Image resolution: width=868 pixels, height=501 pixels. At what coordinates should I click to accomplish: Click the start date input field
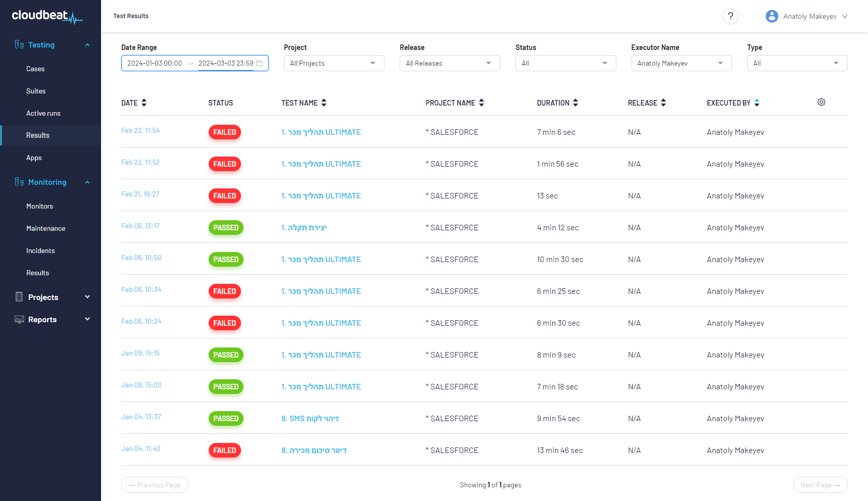tap(155, 63)
